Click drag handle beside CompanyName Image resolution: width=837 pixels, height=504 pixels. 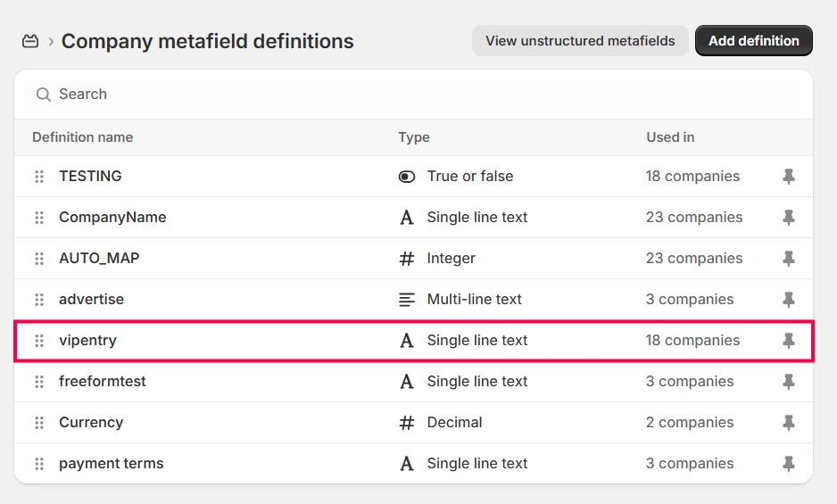click(x=39, y=218)
